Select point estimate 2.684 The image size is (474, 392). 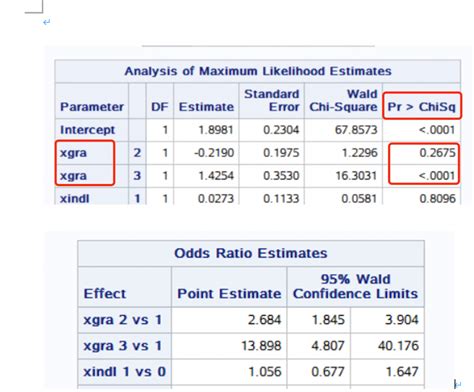click(x=264, y=320)
